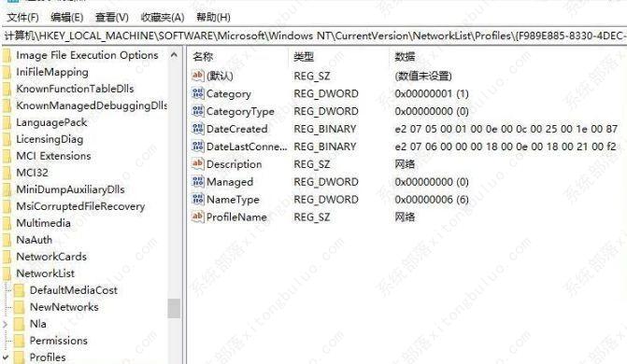The width and height of the screenshot is (627, 364).
Task: Open the 收藏夹(A) menu
Action: [x=163, y=17]
